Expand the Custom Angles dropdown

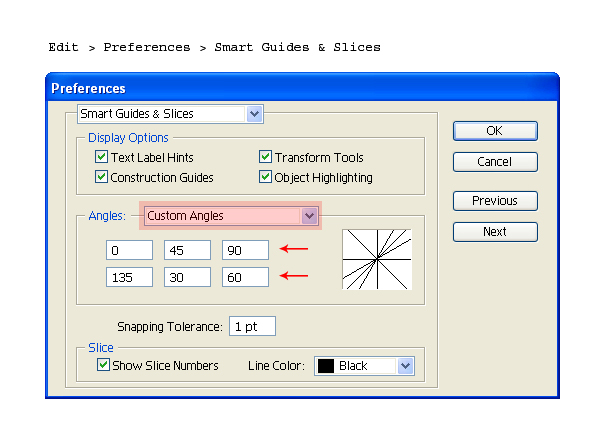click(309, 216)
